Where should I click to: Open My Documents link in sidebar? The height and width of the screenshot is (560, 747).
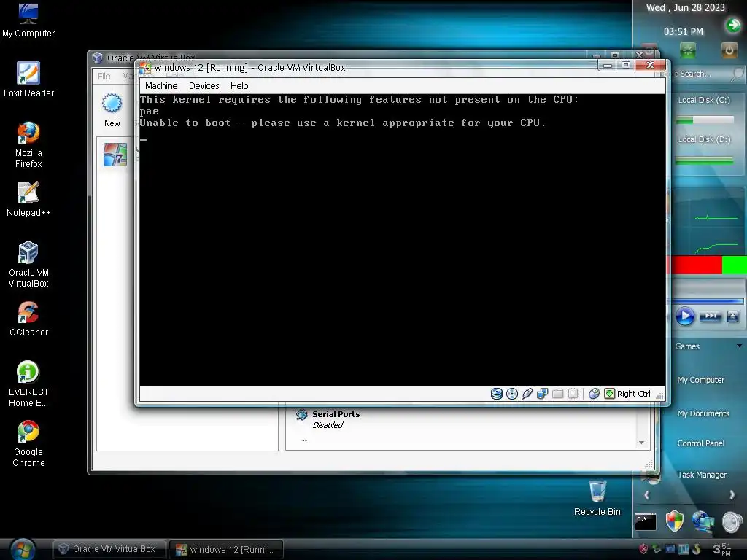[x=703, y=413]
